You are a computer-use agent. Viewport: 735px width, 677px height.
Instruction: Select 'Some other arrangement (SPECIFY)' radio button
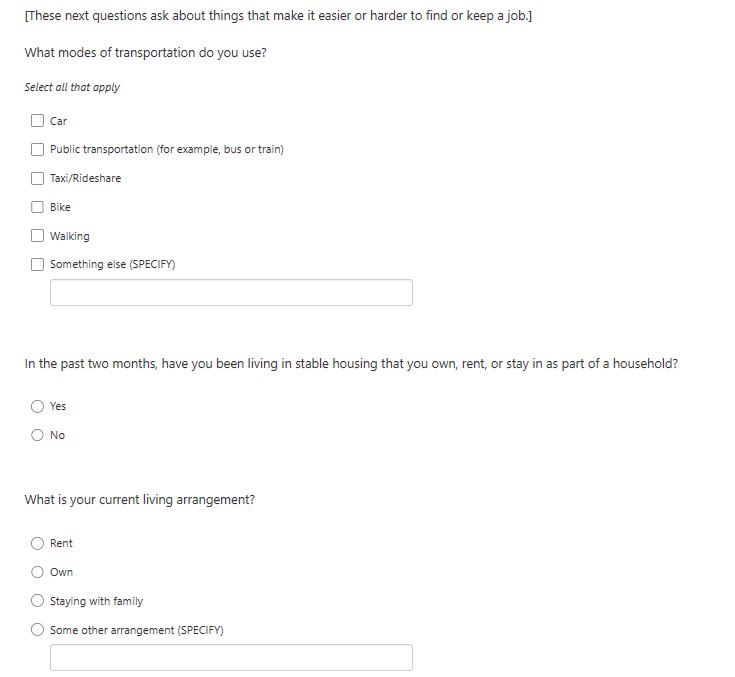click(37, 630)
